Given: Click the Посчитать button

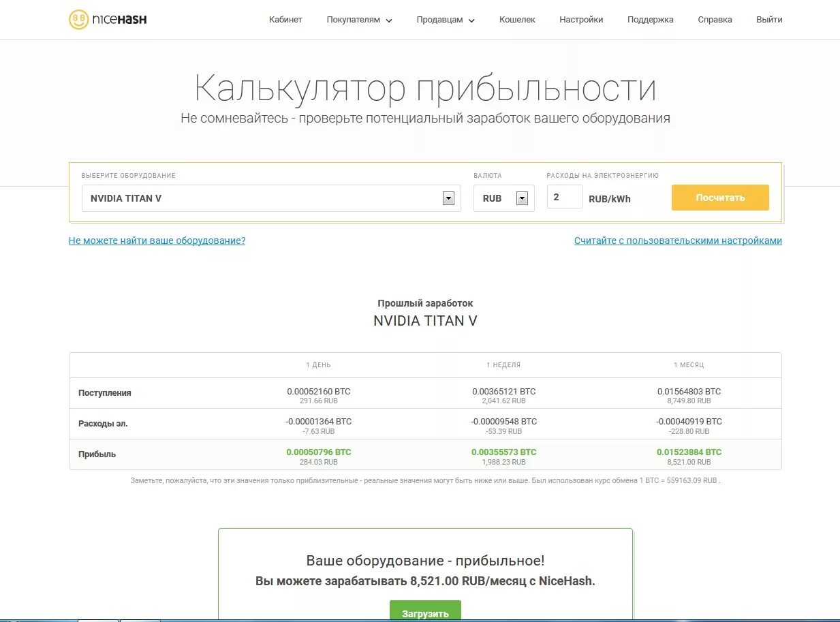Looking at the screenshot, I should (x=720, y=198).
